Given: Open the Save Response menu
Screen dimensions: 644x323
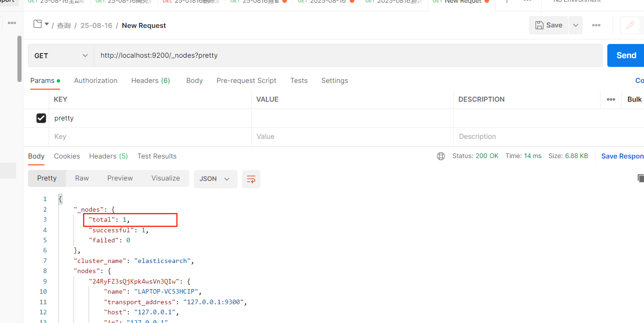Looking at the screenshot, I should point(622,156).
